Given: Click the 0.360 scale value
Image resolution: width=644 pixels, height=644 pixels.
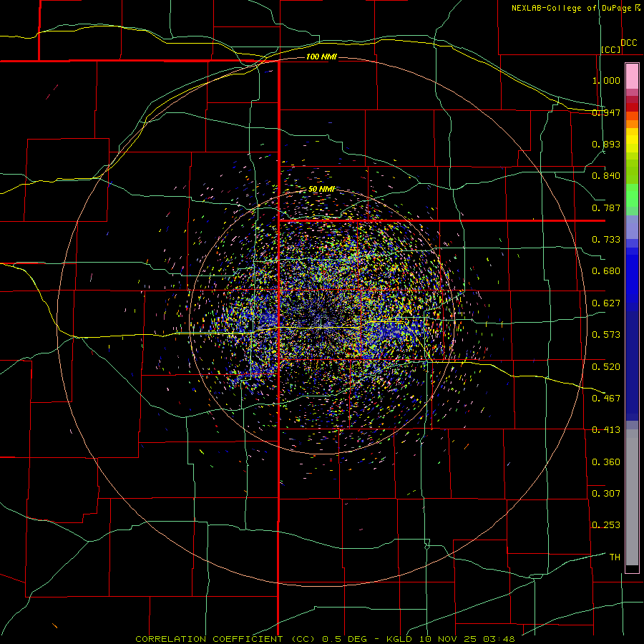Looking at the screenshot, I should coord(606,462).
